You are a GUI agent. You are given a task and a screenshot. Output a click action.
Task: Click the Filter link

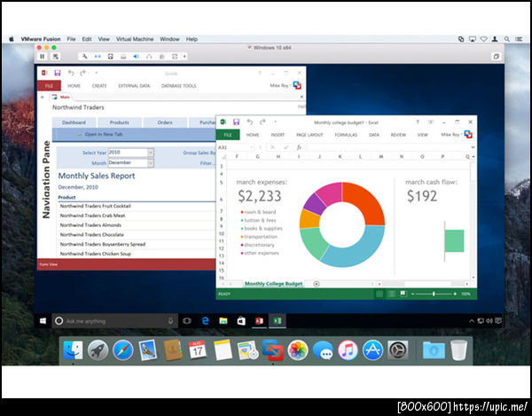(207, 163)
